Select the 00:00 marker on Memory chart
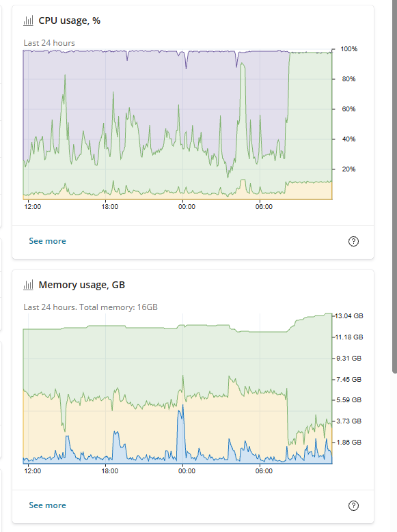The height and width of the screenshot is (532, 397). tap(187, 471)
